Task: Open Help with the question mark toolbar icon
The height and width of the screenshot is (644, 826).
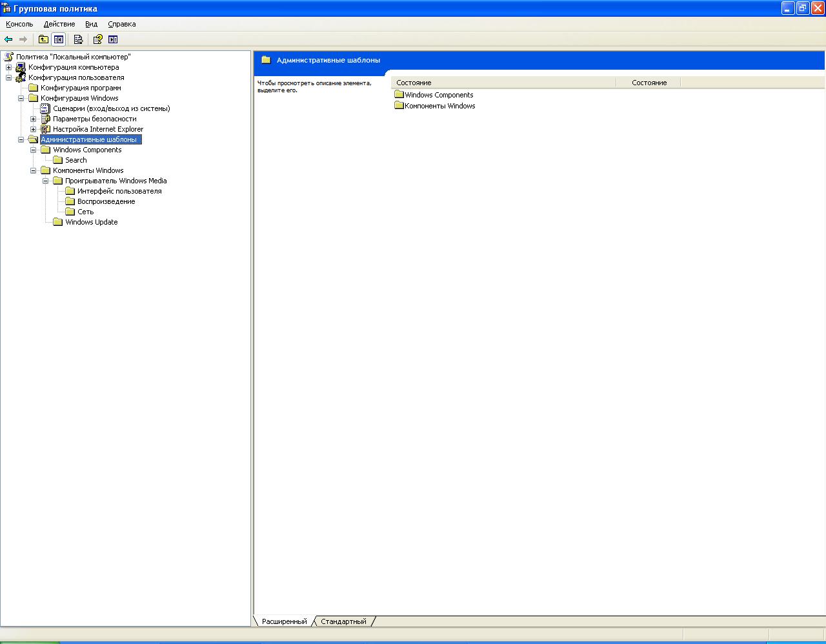Action: 97,39
